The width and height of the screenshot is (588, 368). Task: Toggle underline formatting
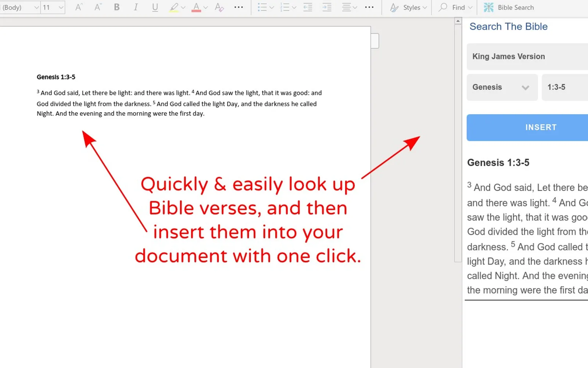155,7
